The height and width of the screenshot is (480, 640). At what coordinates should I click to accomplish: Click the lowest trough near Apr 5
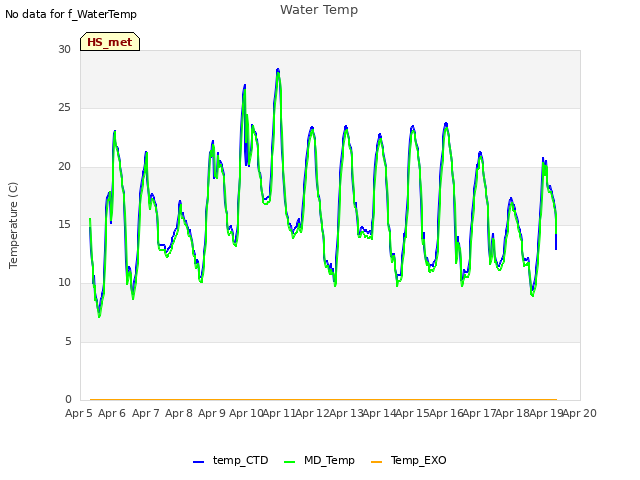pyautogui.click(x=99, y=315)
